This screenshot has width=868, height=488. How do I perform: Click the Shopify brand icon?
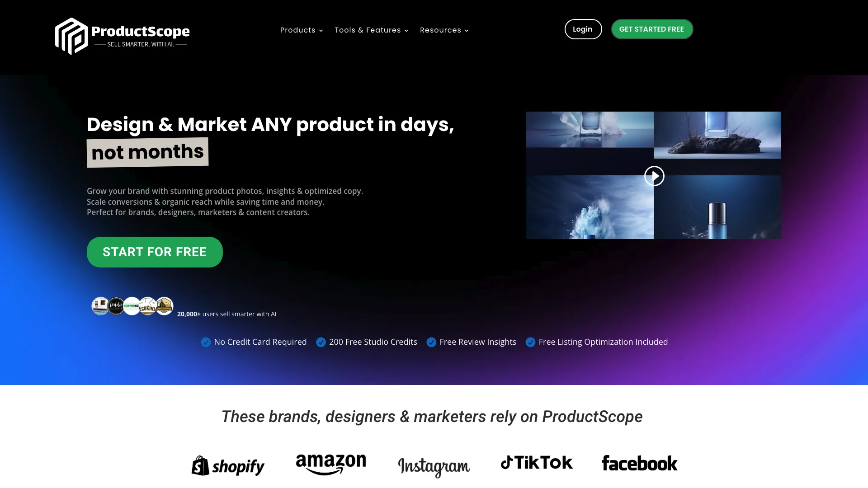coord(228,464)
